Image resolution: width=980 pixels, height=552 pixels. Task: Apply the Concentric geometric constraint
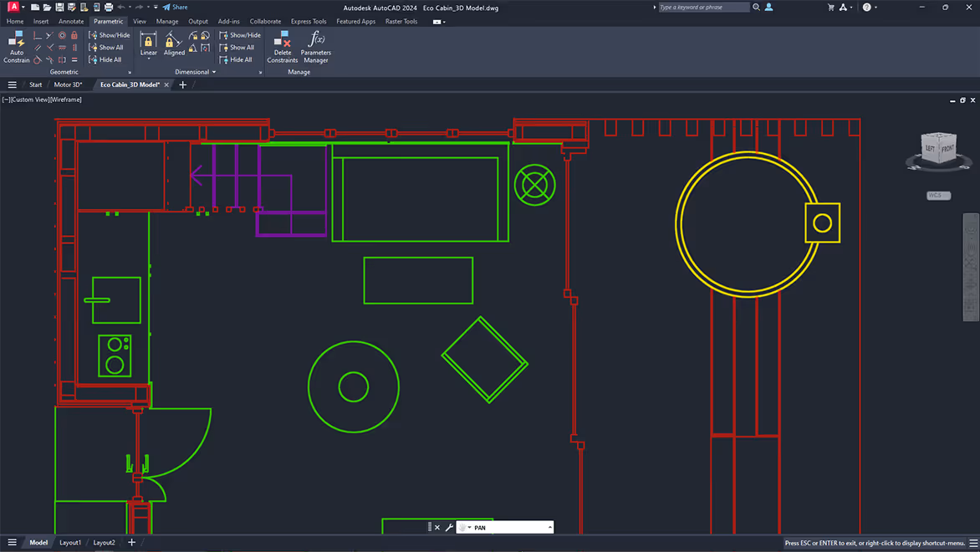[x=62, y=35]
